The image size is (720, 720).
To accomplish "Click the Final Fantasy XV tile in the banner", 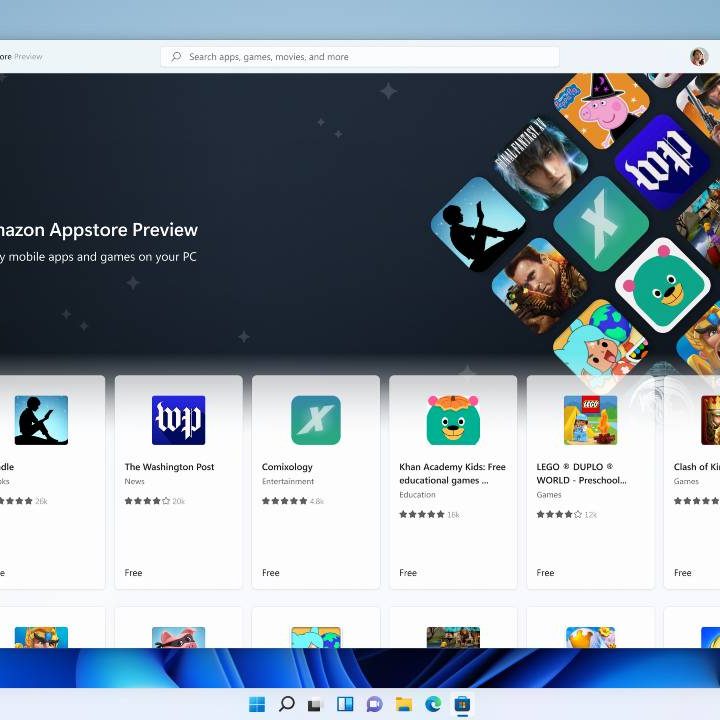I will tap(540, 164).
